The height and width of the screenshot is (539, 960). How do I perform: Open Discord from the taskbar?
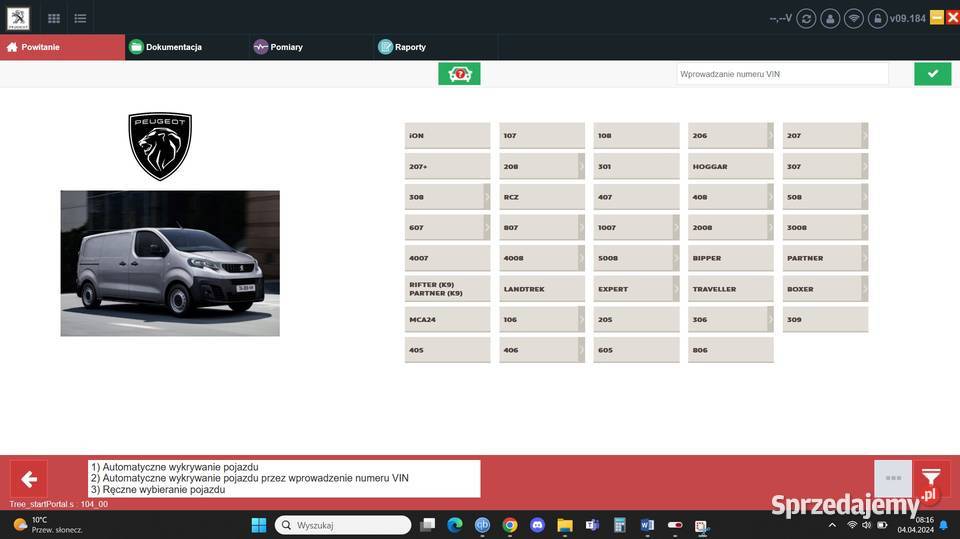tap(538, 525)
